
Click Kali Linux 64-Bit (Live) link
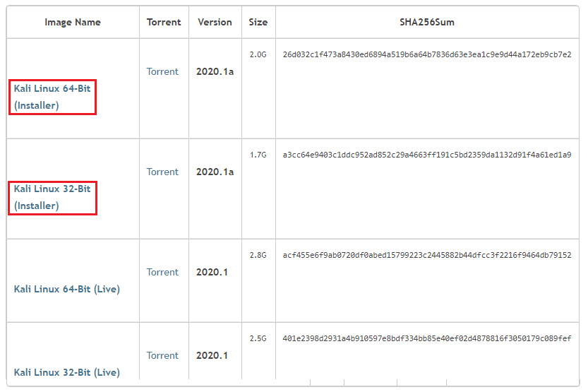[x=66, y=289]
